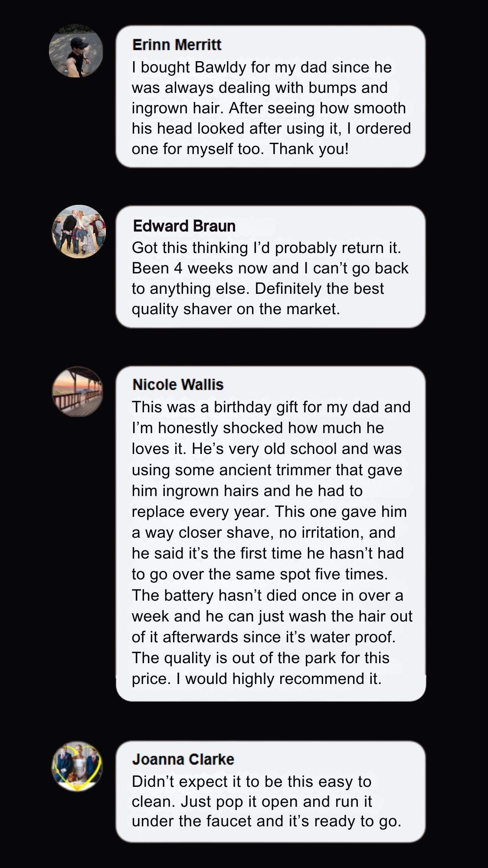Viewport: 488px width, 868px height.
Task: Click Erinn Merritt's profile picture
Action: tap(76, 51)
